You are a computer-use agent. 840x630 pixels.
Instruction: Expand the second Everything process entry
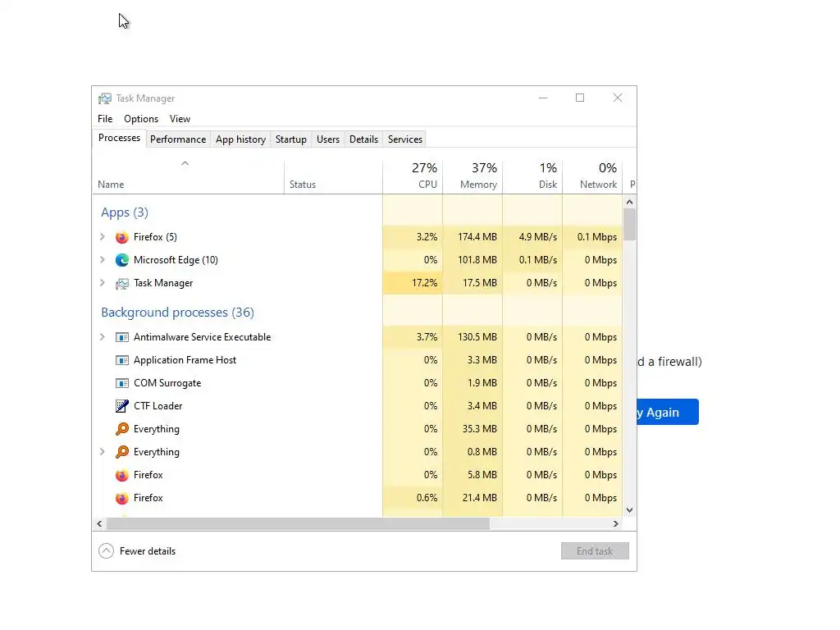click(103, 452)
